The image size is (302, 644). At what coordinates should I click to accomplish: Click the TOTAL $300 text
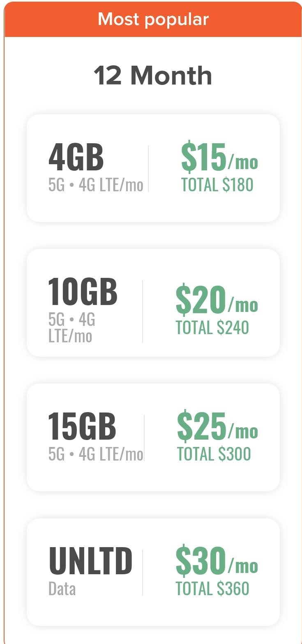tap(214, 454)
